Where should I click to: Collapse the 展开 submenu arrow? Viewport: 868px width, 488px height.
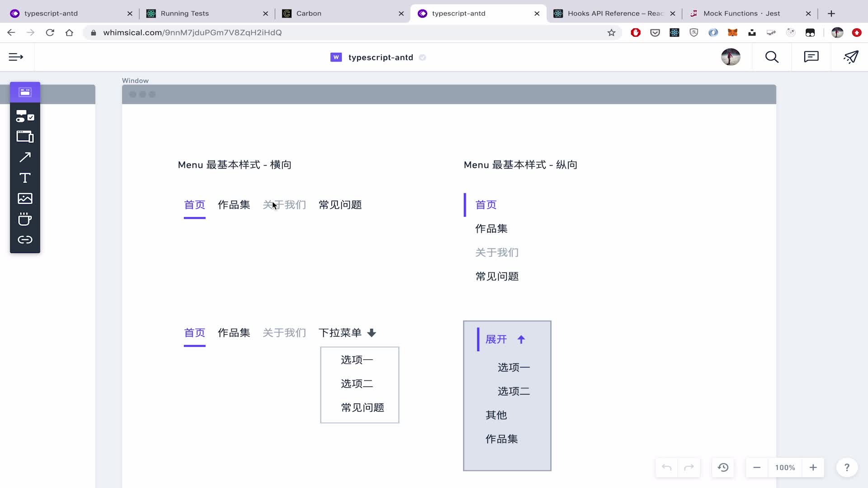coord(521,339)
